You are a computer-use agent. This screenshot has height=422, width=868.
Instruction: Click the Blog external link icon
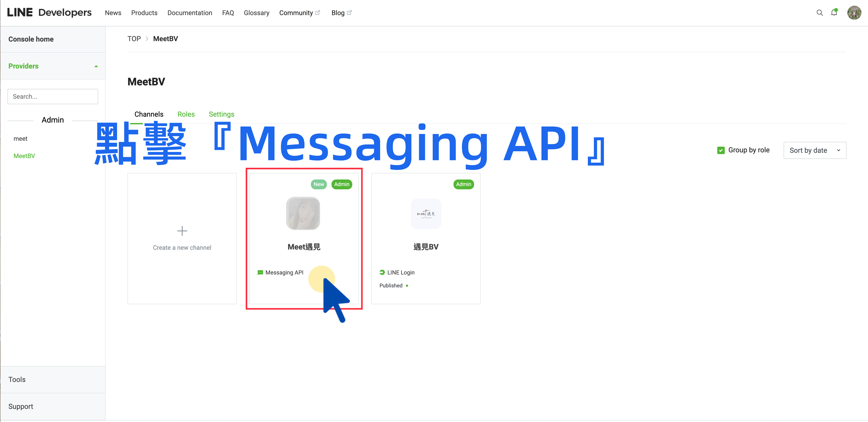tap(349, 12)
